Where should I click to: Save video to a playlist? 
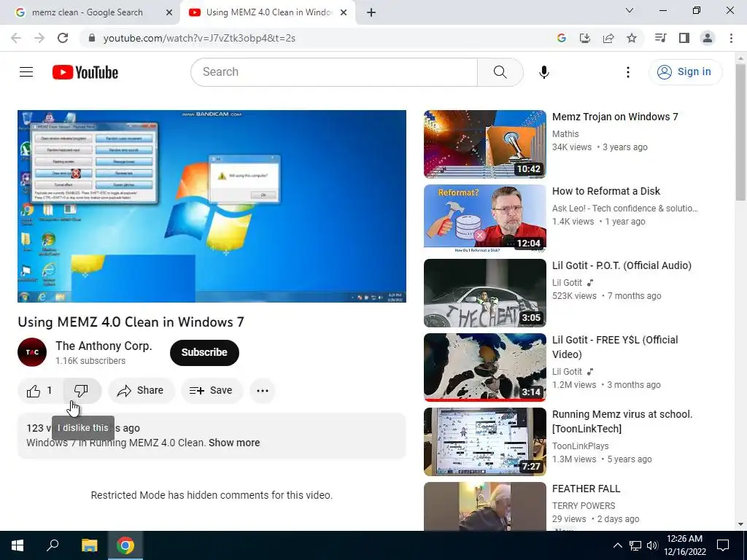tap(212, 391)
